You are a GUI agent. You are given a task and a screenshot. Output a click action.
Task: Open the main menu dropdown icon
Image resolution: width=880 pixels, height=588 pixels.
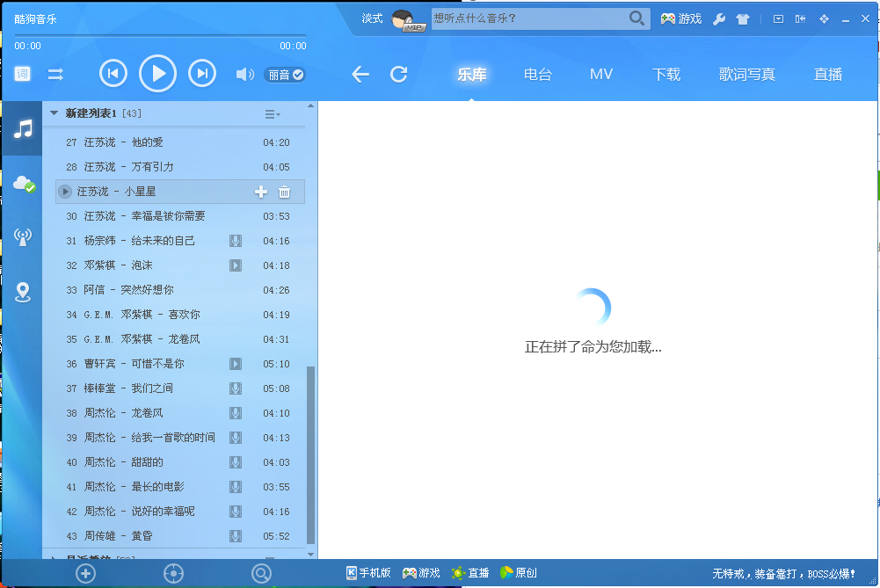point(778,19)
